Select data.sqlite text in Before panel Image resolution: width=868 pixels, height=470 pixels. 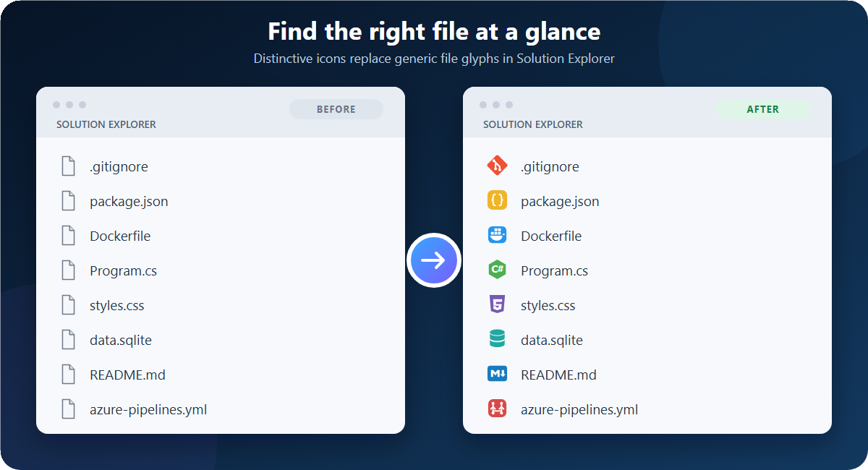point(121,341)
